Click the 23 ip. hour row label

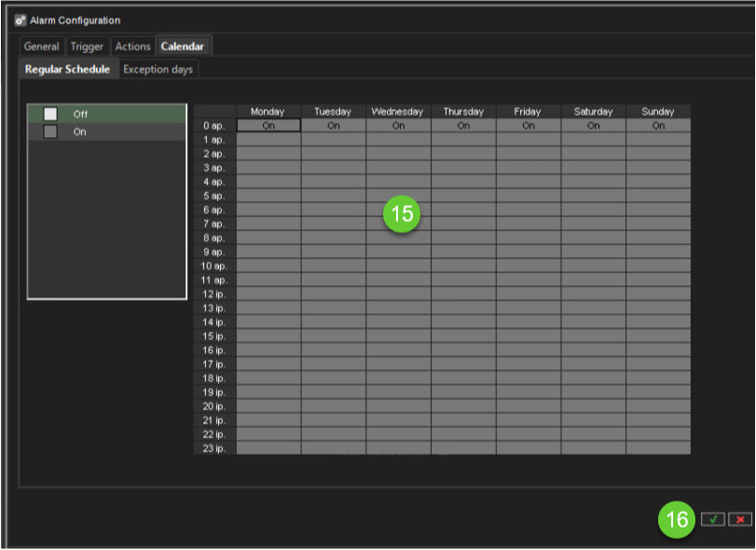[x=214, y=448]
